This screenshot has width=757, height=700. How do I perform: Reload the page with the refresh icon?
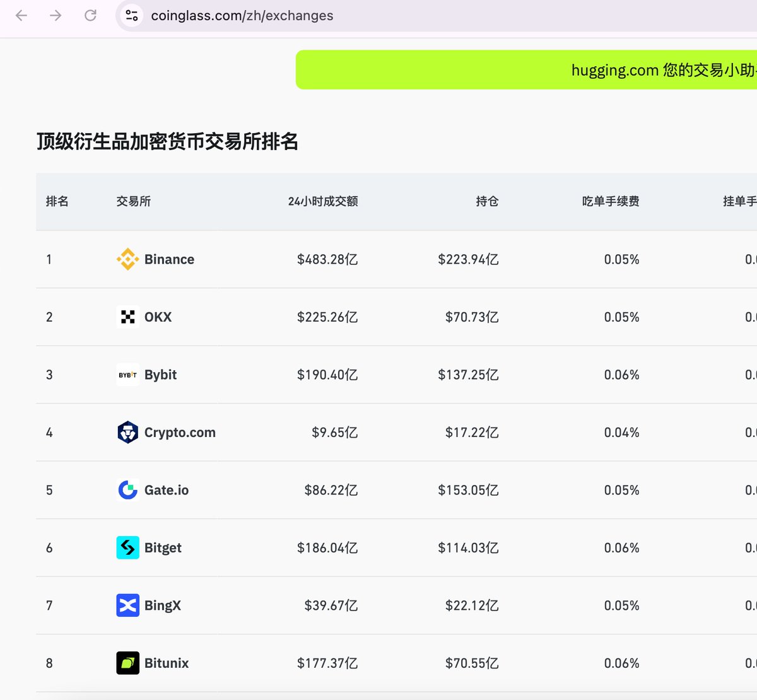90,16
